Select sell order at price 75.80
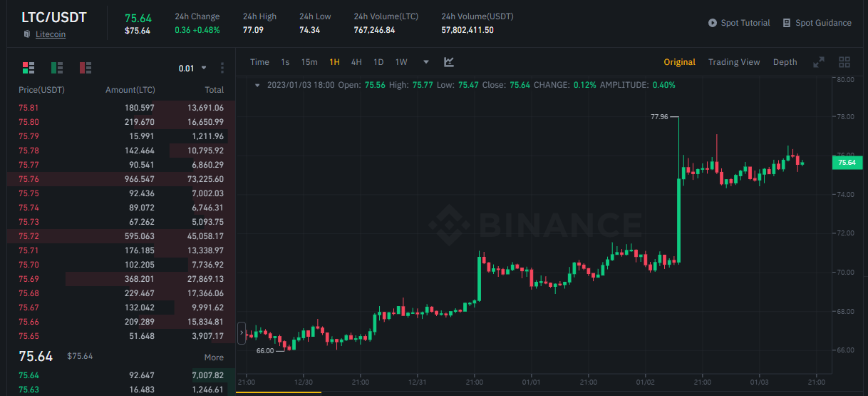 click(x=121, y=122)
